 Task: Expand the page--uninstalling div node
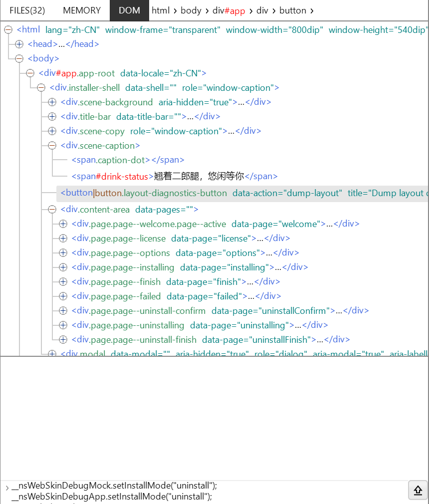(63, 325)
